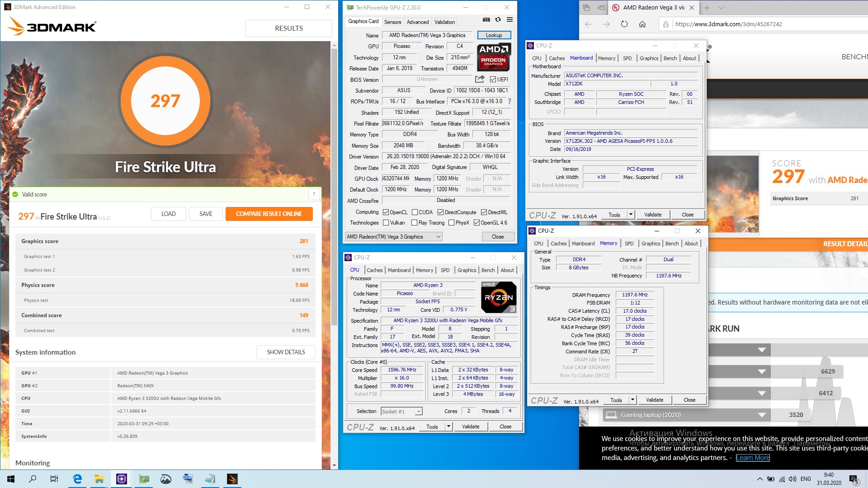This screenshot has width=868, height=488.
Task: Toggle the OpenGL 4.6 checkbox
Action: pyautogui.click(x=476, y=223)
